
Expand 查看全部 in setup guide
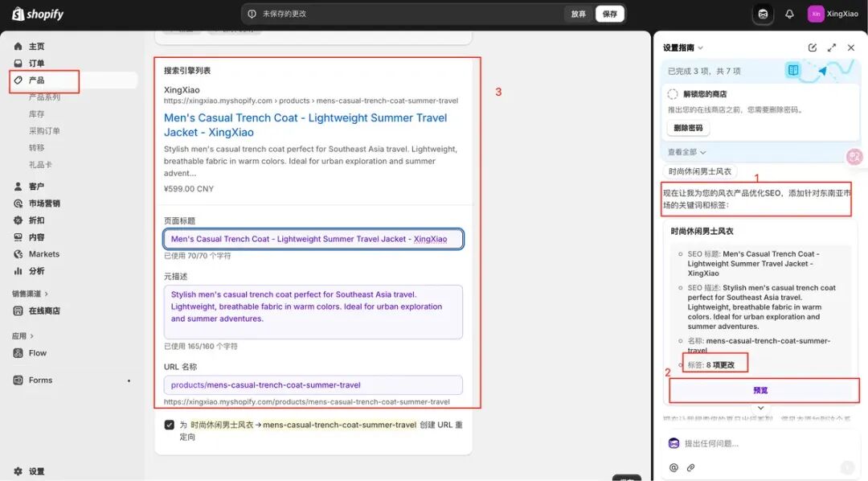686,152
